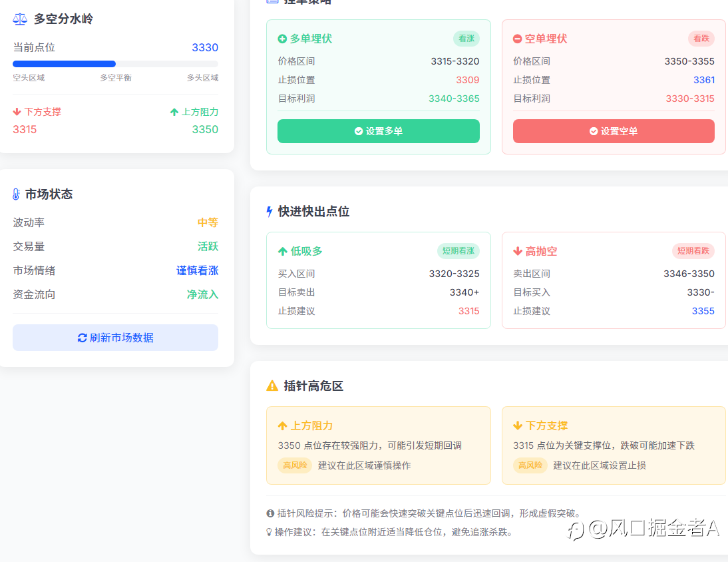
Task: Click the green up arrow beside 上方阻力 in left panel
Action: coord(174,112)
